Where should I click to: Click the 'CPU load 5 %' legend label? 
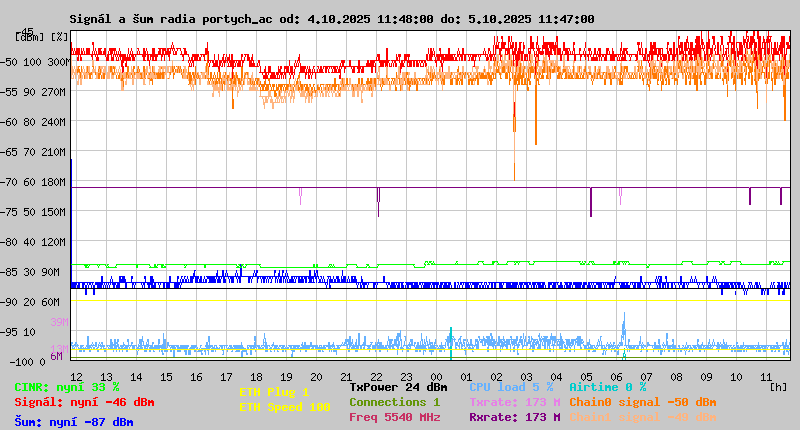tap(511, 387)
